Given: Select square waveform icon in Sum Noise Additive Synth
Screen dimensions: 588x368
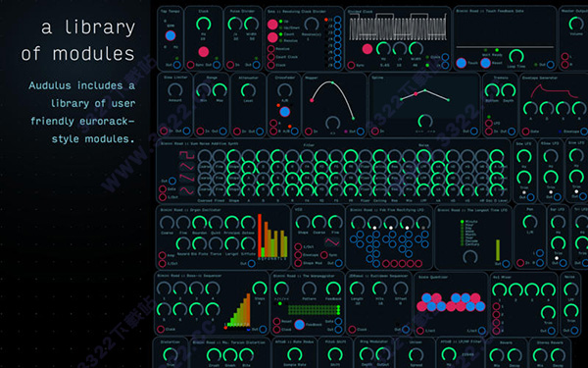Looking at the screenshot, I should click(186, 155).
